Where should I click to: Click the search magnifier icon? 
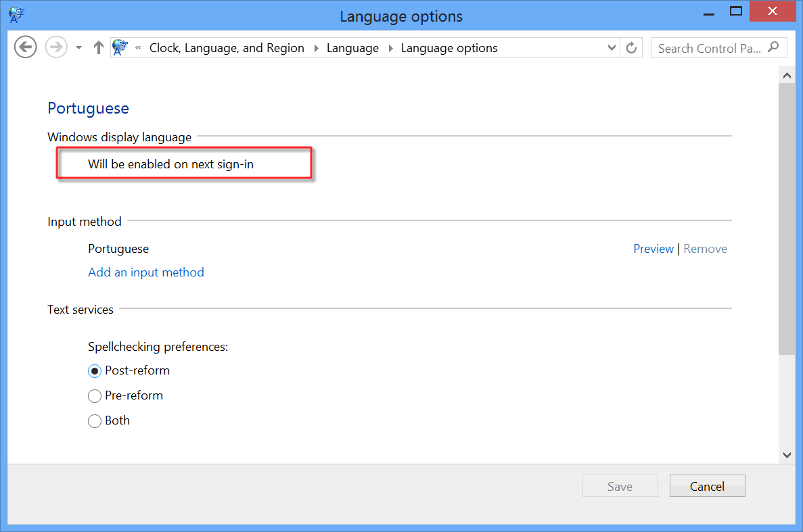pyautogui.click(x=774, y=47)
